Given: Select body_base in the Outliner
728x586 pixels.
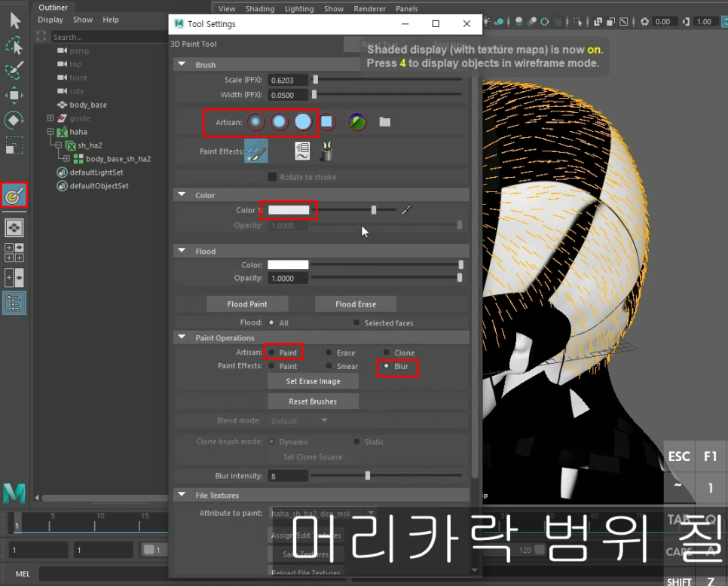Looking at the screenshot, I should click(88, 105).
